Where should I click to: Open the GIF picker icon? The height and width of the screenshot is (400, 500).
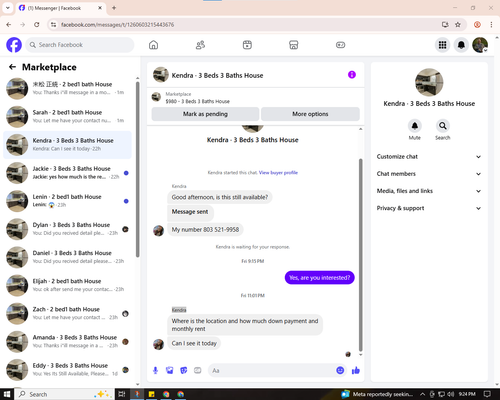(198, 370)
